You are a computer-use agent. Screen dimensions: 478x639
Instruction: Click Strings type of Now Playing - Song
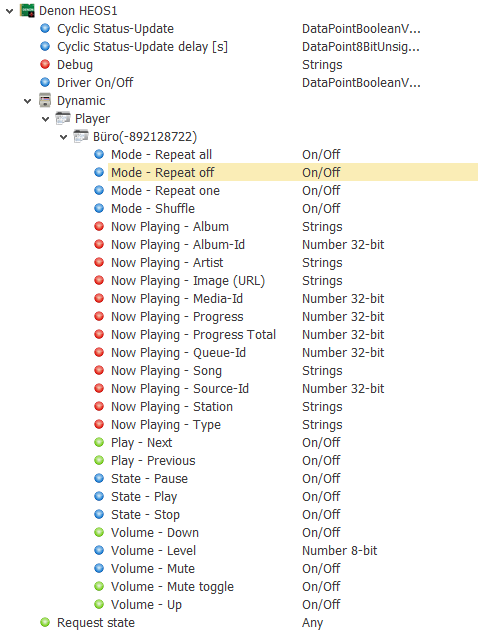click(322, 371)
